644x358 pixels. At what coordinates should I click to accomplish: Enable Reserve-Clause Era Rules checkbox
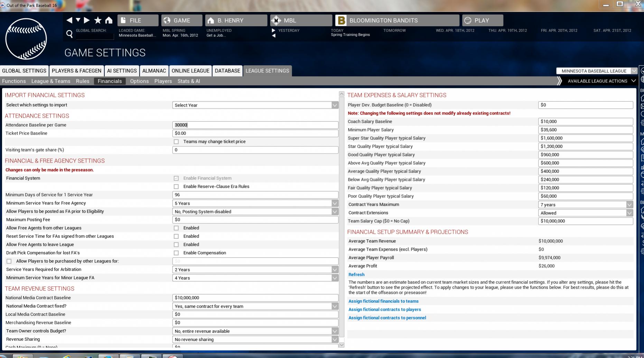coord(176,187)
